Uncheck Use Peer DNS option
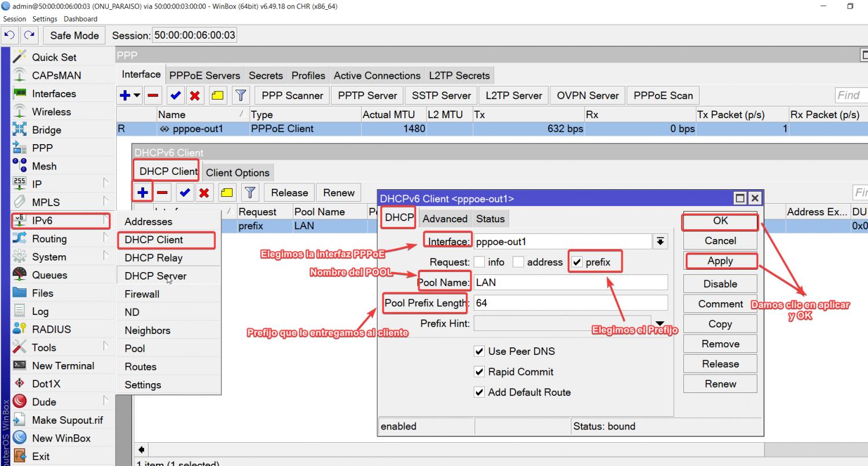 tap(479, 351)
